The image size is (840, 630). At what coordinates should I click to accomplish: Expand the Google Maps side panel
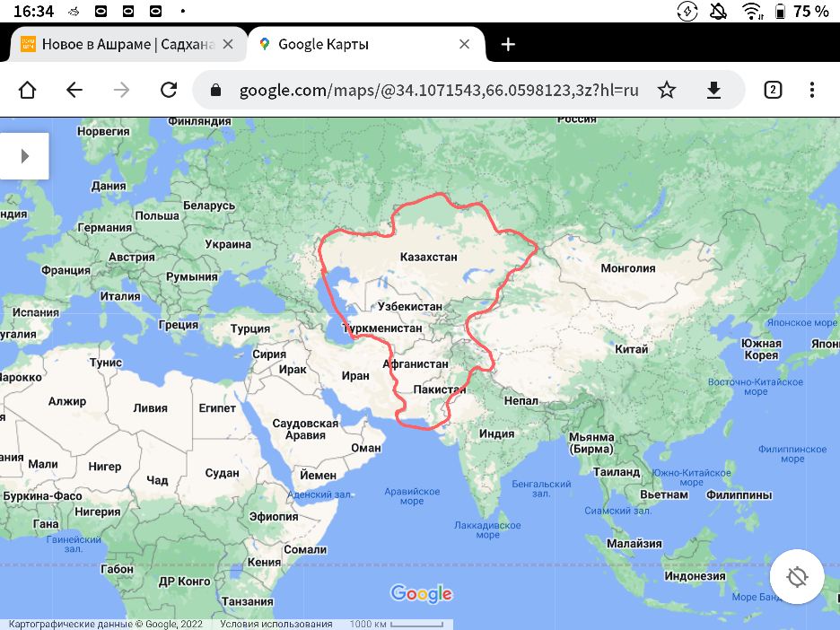coord(24,156)
